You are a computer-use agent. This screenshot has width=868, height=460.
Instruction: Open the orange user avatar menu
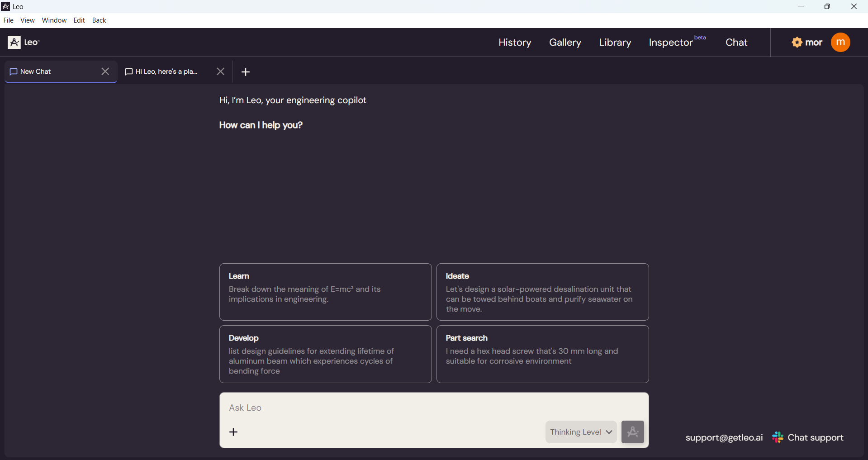(x=840, y=42)
